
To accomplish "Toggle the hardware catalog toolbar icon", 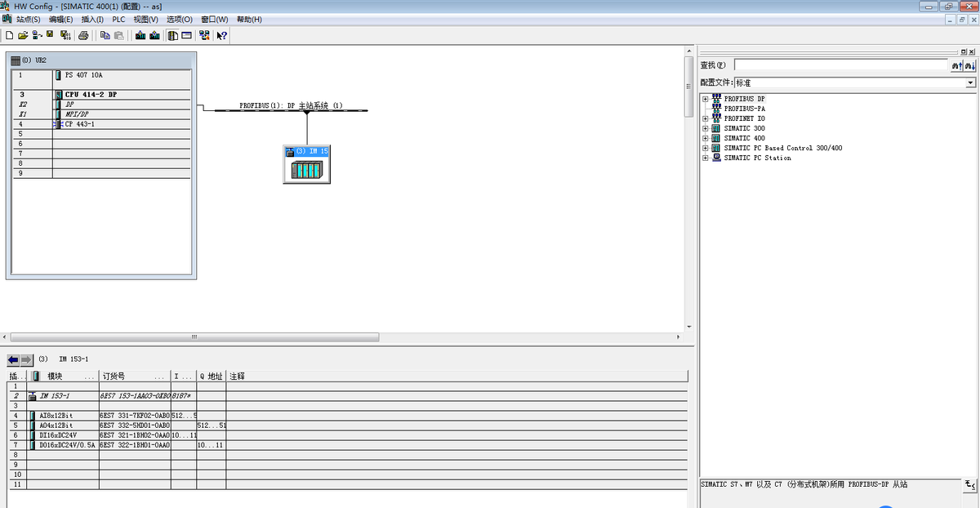I will 172,35.
